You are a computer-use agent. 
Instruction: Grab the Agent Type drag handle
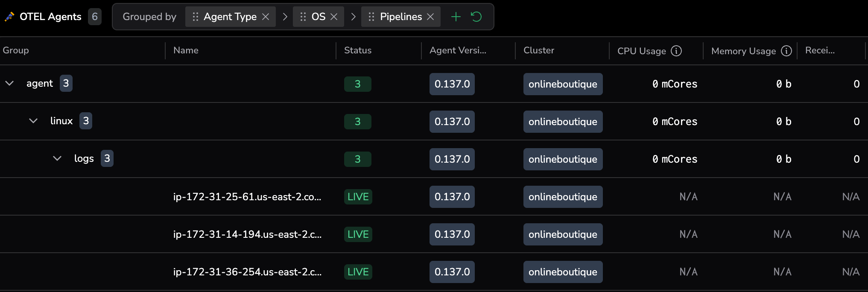[196, 17]
